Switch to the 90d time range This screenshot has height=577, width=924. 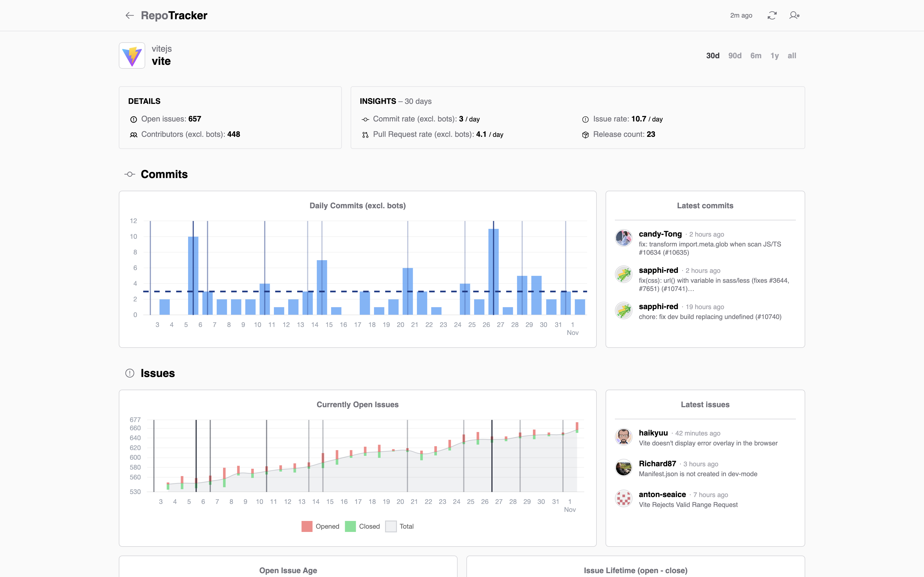[735, 56]
